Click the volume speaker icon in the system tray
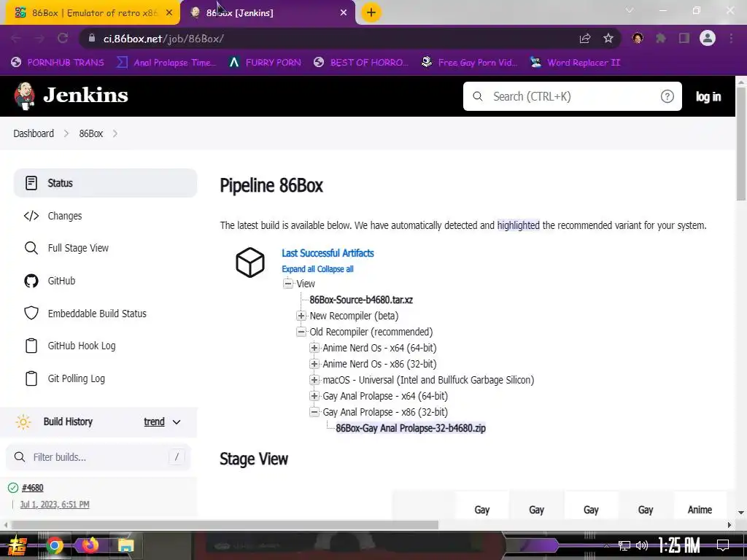This screenshot has height=560, width=747. [642, 545]
